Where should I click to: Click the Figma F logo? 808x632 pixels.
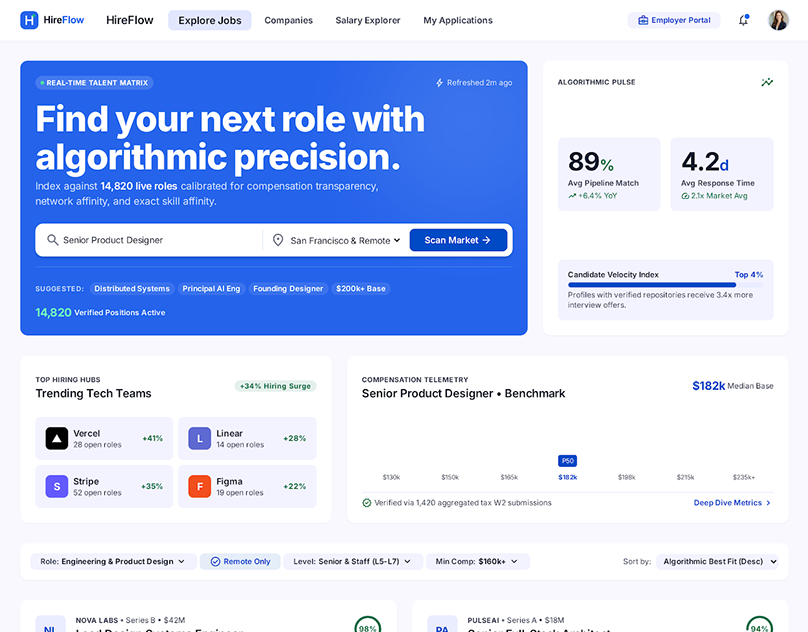tap(199, 486)
